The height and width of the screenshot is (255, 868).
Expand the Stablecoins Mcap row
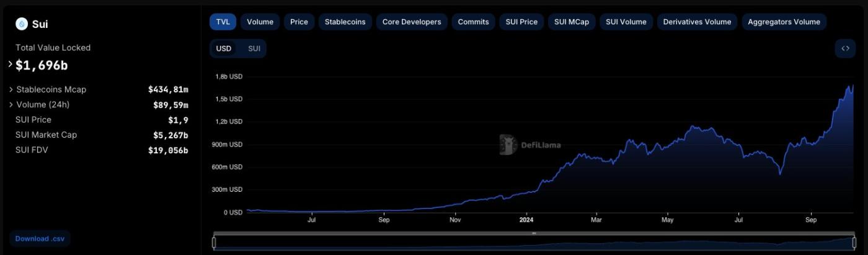click(11, 89)
